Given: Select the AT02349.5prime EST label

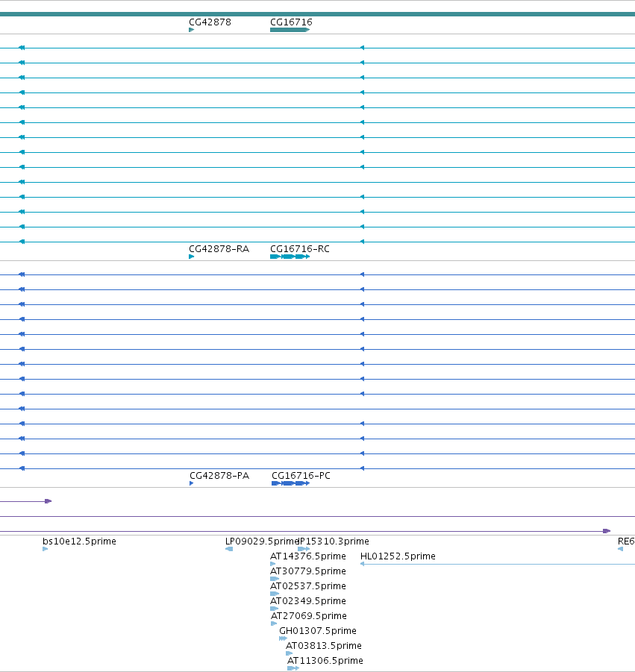Looking at the screenshot, I should pyautogui.click(x=308, y=601).
